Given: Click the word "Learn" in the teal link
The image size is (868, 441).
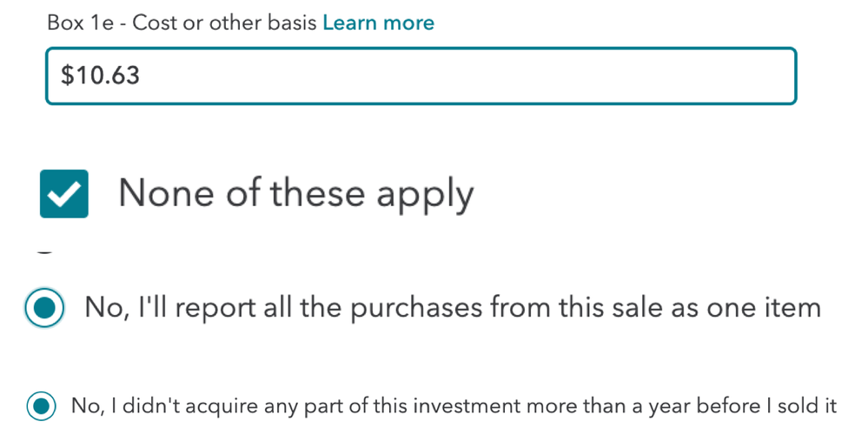Looking at the screenshot, I should coord(350,23).
